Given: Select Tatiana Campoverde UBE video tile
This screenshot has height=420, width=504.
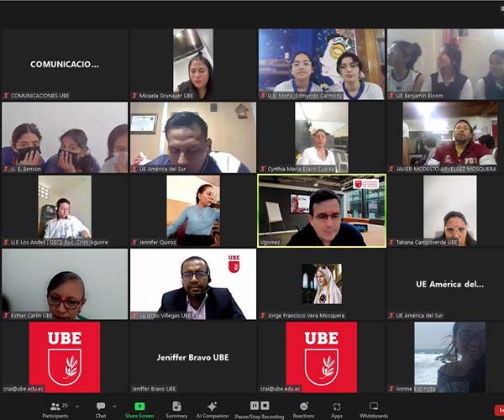Looking at the screenshot, I should pyautogui.click(x=445, y=211).
